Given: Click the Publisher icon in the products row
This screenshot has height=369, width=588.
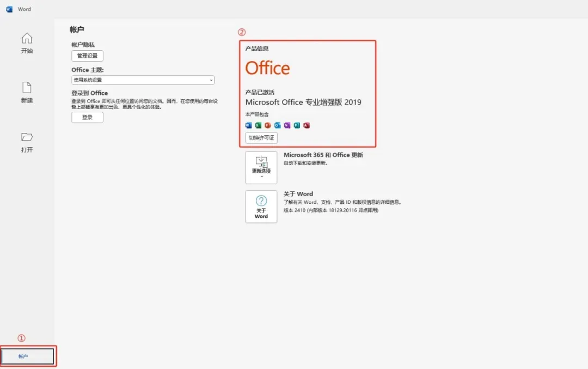Looking at the screenshot, I should pos(297,125).
